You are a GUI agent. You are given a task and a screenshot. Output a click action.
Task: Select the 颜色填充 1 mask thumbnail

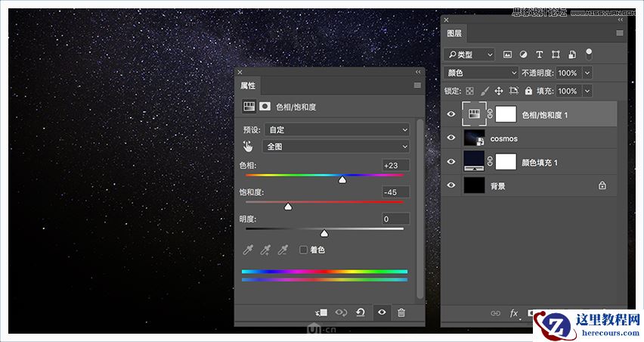tap(506, 162)
